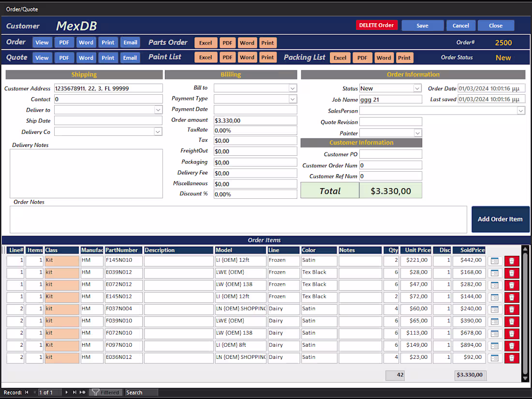Print the Paint List
Image resolution: width=532 pixels, height=399 pixels.
pos(267,58)
